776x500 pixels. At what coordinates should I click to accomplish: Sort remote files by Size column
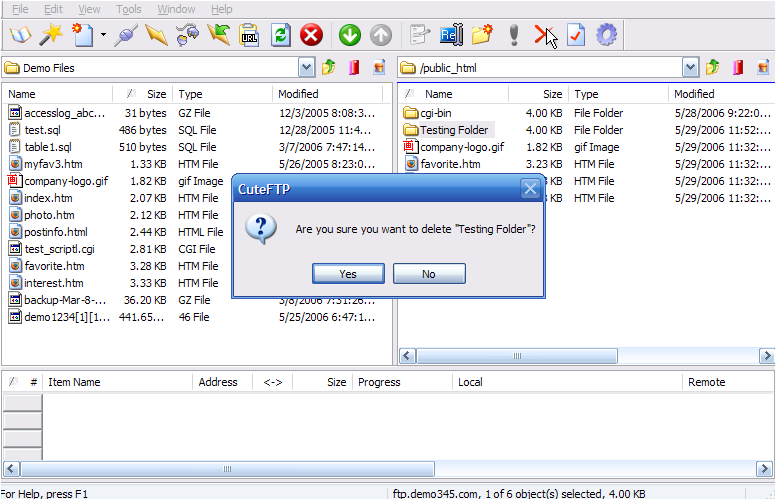pos(538,94)
